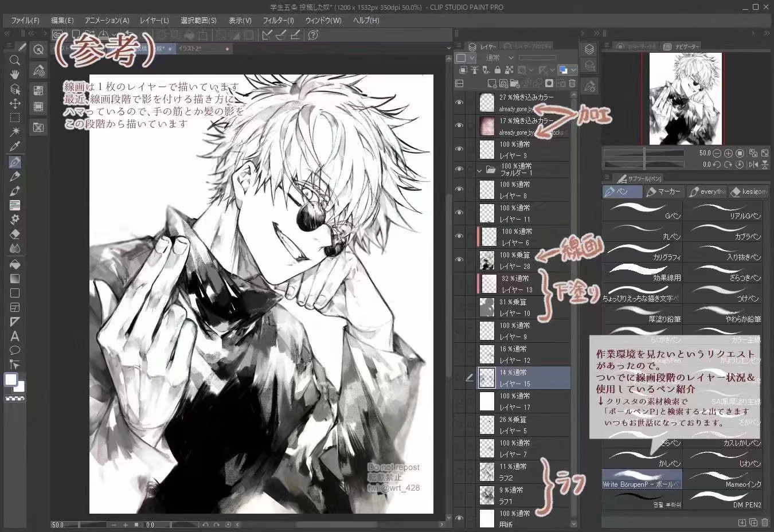Click Create Layer Mask icon
The image size is (774, 532).
tap(549, 83)
